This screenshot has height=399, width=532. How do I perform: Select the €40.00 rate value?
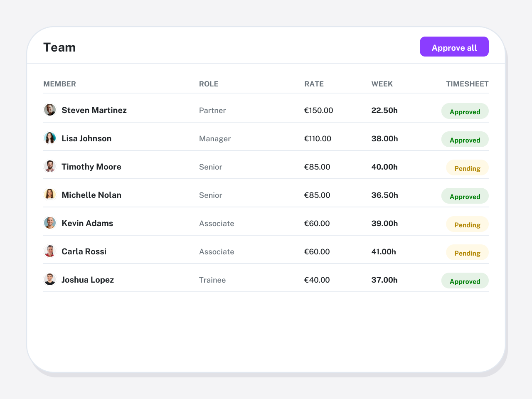pyautogui.click(x=317, y=280)
